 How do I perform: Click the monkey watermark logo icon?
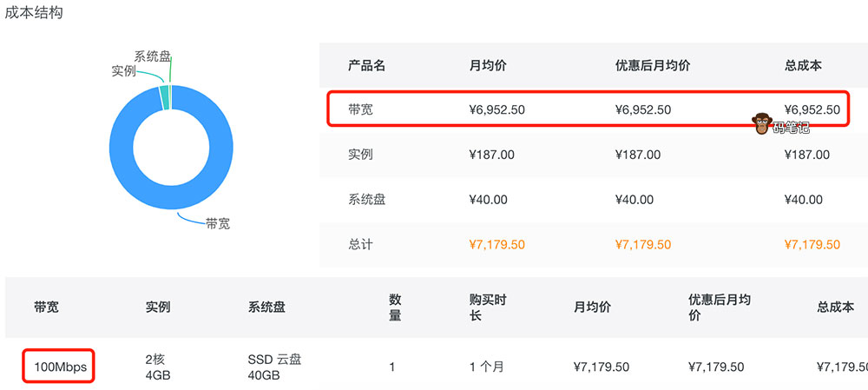click(x=763, y=124)
